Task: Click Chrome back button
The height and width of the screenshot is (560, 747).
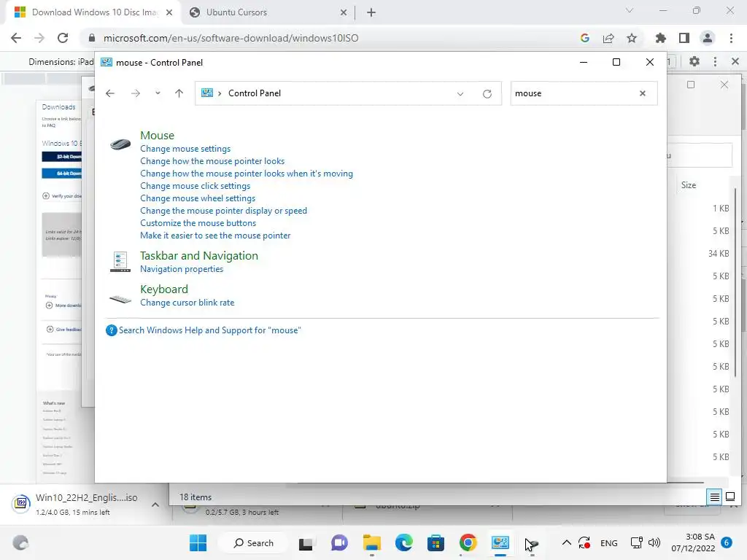Action: coord(16,38)
